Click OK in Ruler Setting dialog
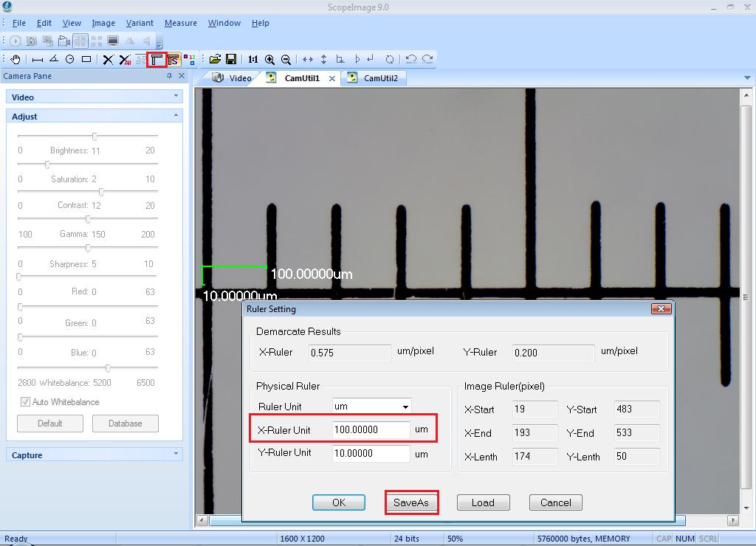Screen dimensions: 756x546 coord(338,502)
